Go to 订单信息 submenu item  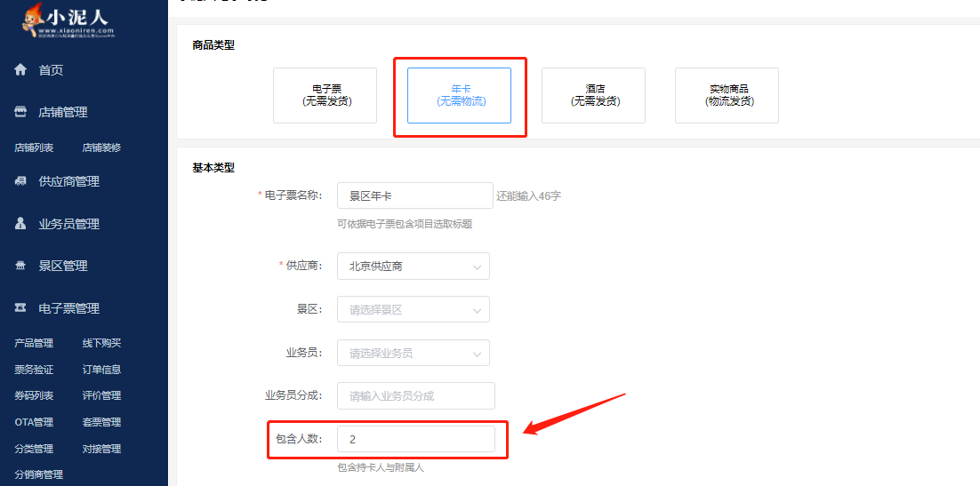pos(101,370)
